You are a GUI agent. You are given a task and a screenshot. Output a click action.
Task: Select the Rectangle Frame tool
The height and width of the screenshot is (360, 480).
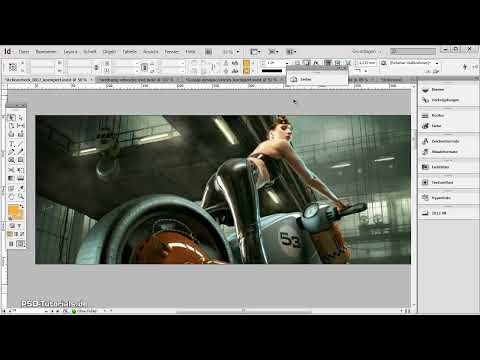coord(12,160)
